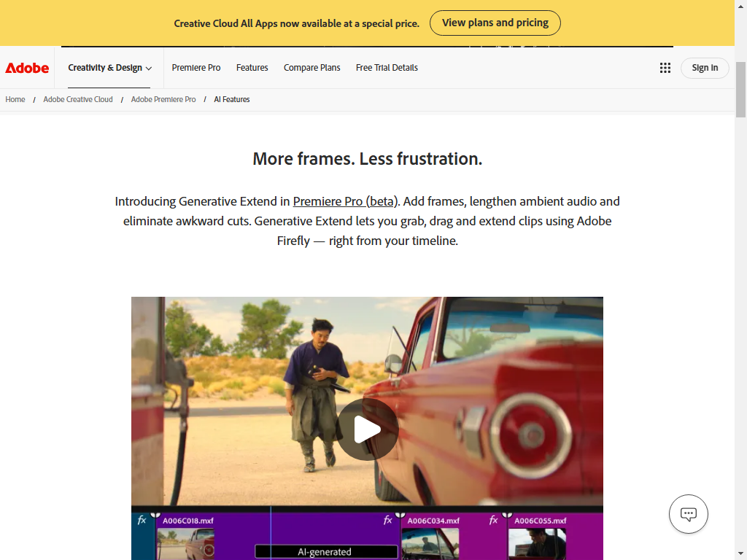Click the A006C034.mxf clip thumbnail
The image size is (747, 560).
[x=430, y=544]
